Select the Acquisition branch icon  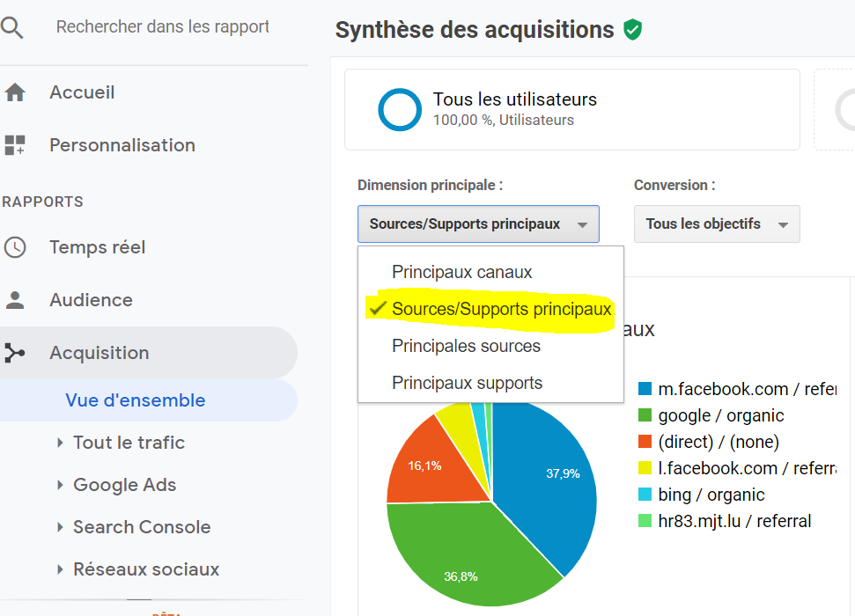[x=15, y=353]
